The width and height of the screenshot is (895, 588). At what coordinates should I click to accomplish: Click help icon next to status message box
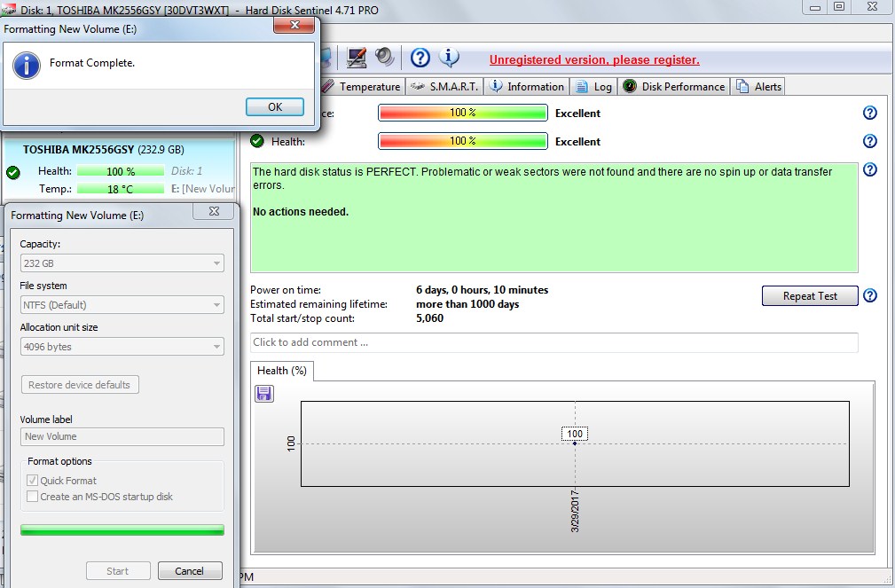870,169
